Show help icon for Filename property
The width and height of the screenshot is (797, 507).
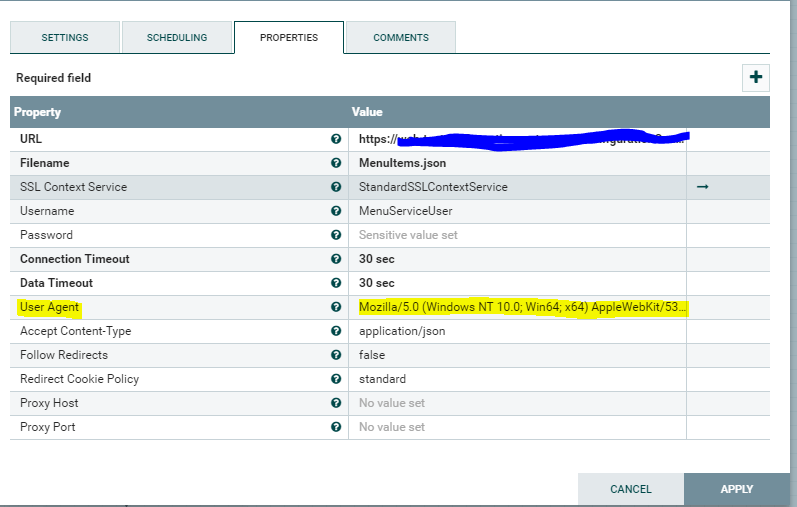(x=336, y=163)
